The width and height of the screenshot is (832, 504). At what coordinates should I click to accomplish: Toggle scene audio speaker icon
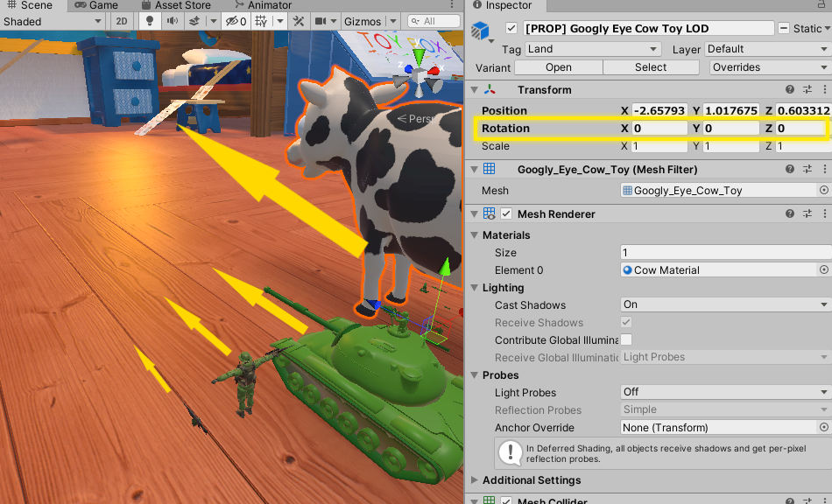[x=173, y=22]
